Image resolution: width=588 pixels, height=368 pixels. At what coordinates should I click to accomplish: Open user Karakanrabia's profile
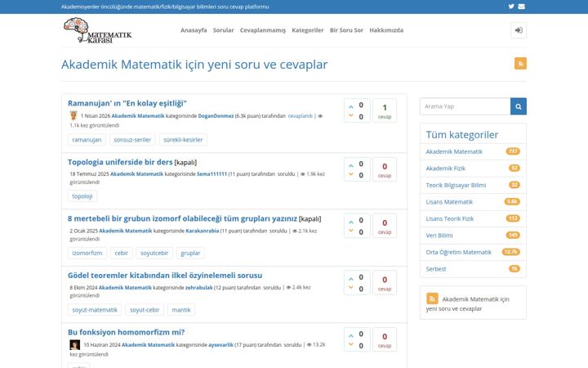pyautogui.click(x=203, y=231)
